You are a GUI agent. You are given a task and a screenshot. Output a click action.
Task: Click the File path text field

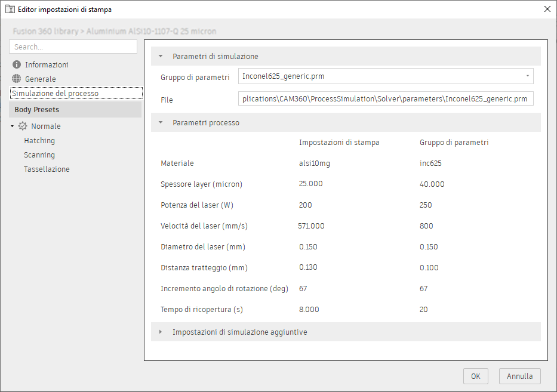tap(385, 99)
